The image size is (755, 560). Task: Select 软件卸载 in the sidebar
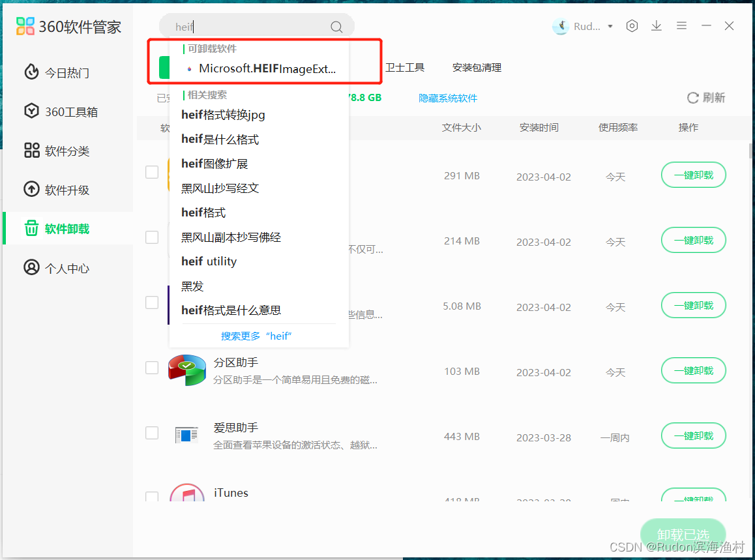coord(68,229)
